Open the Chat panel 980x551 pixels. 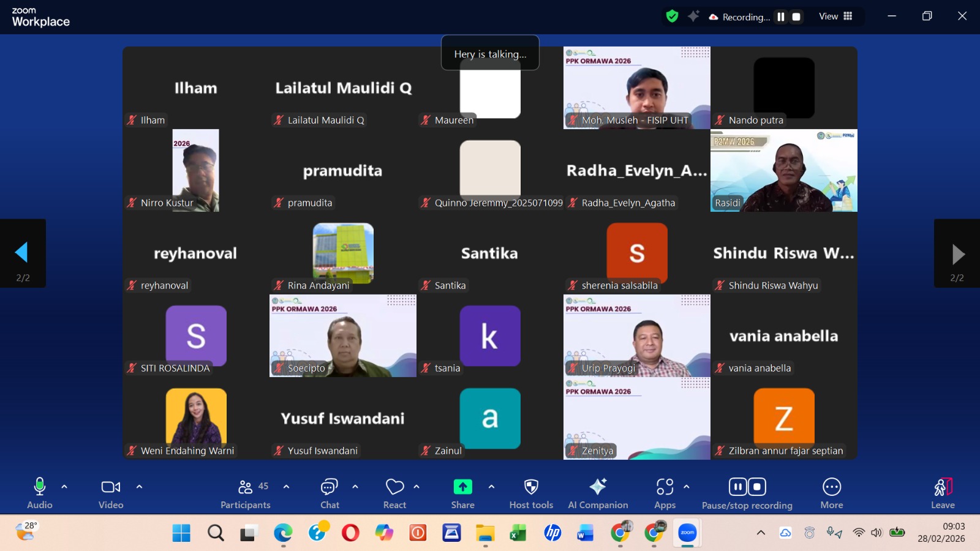pos(330,492)
